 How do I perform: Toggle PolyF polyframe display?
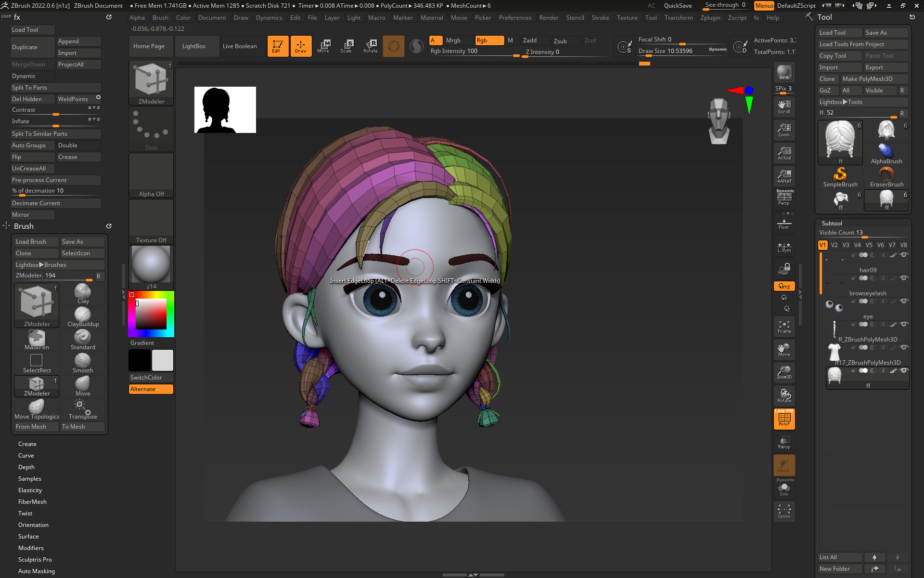(784, 419)
